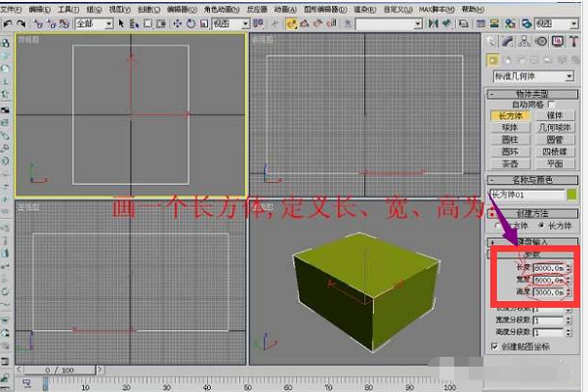Select the 立方体 creation method radio
The height and width of the screenshot is (392, 588).
point(497,226)
